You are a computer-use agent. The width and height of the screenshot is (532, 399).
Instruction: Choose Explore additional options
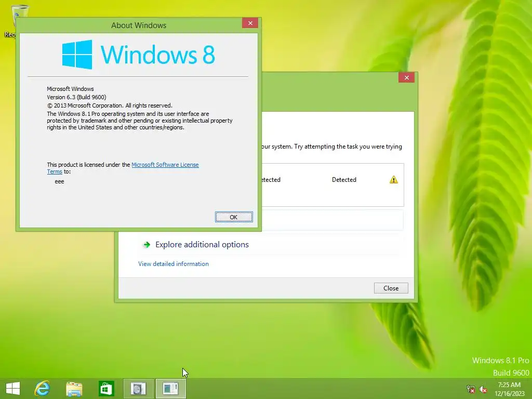202,245
